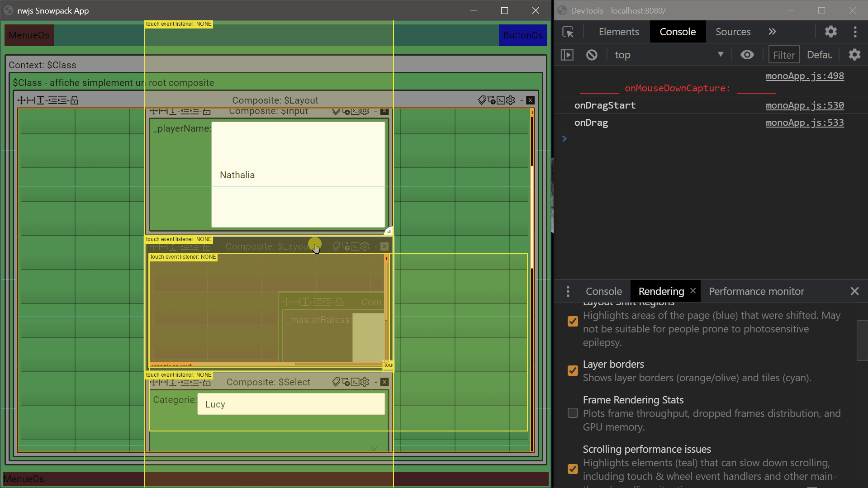Close the DevTools drawer
Viewport: 868px width, 488px height.
coord(854,292)
